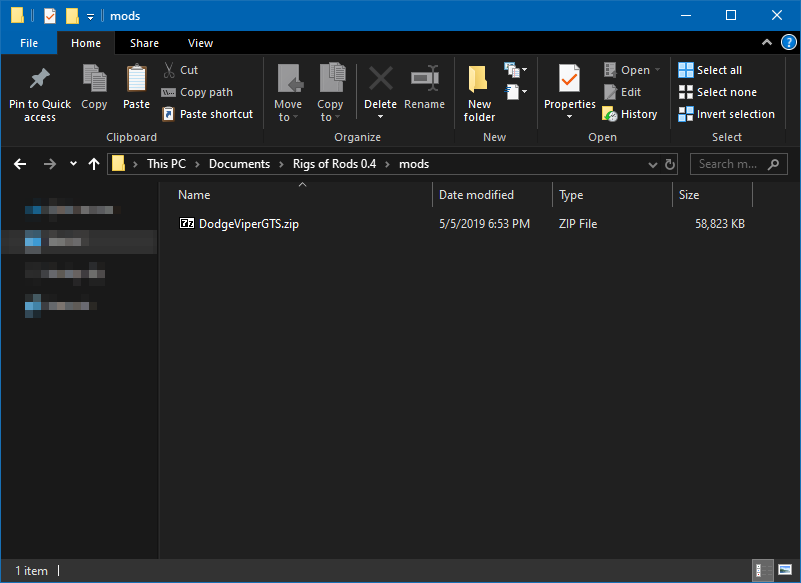Open the File History option
The width and height of the screenshot is (801, 583).
click(x=630, y=114)
